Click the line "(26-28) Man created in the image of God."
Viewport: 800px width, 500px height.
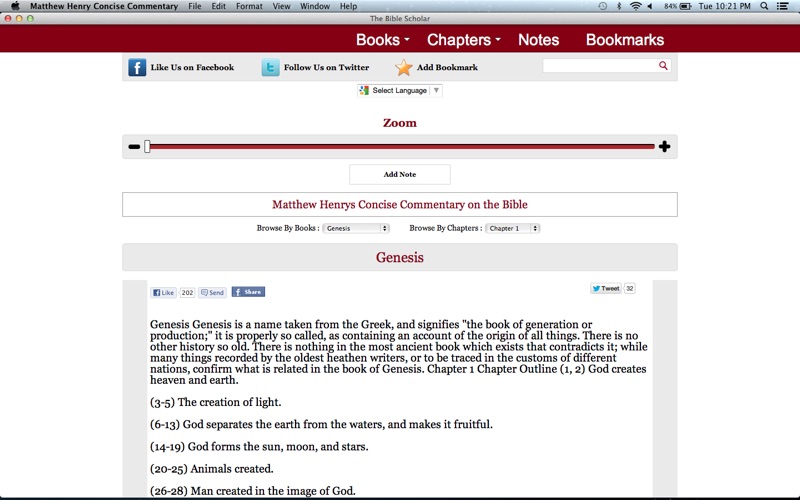[x=253, y=491]
